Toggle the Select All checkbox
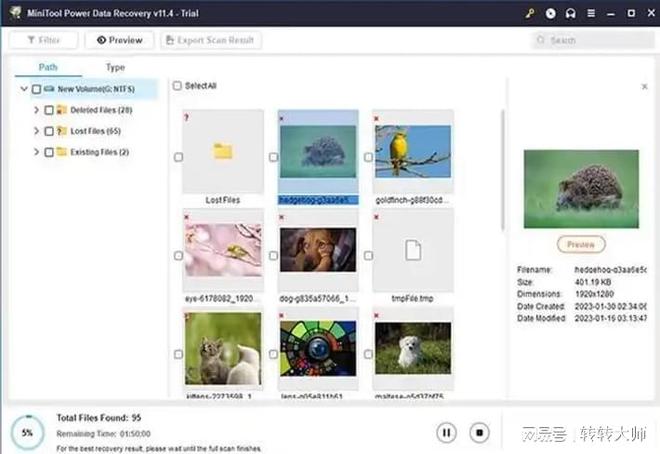The image size is (660, 454). pyautogui.click(x=177, y=86)
